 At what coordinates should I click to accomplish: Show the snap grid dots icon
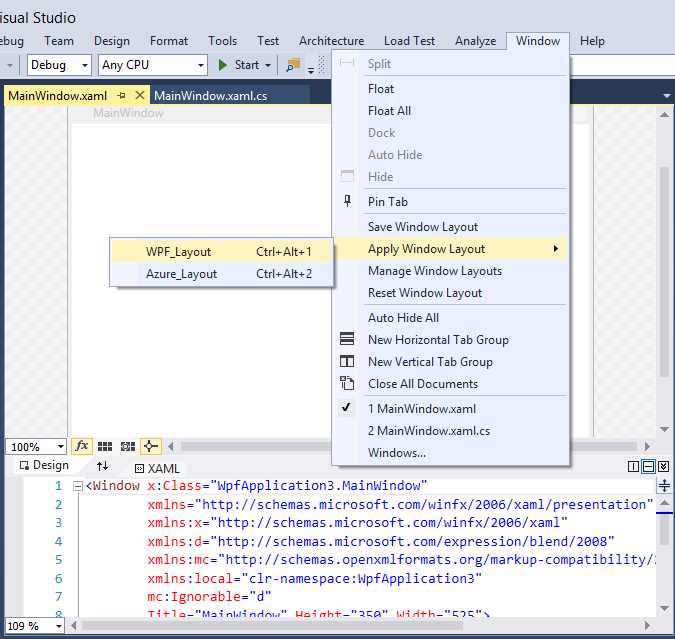(x=105, y=447)
